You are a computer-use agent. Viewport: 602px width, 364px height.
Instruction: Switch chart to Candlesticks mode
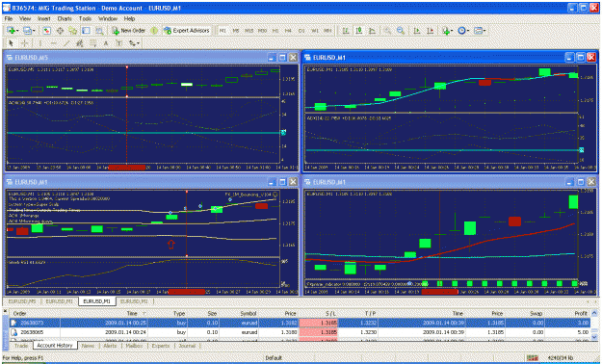click(x=359, y=31)
